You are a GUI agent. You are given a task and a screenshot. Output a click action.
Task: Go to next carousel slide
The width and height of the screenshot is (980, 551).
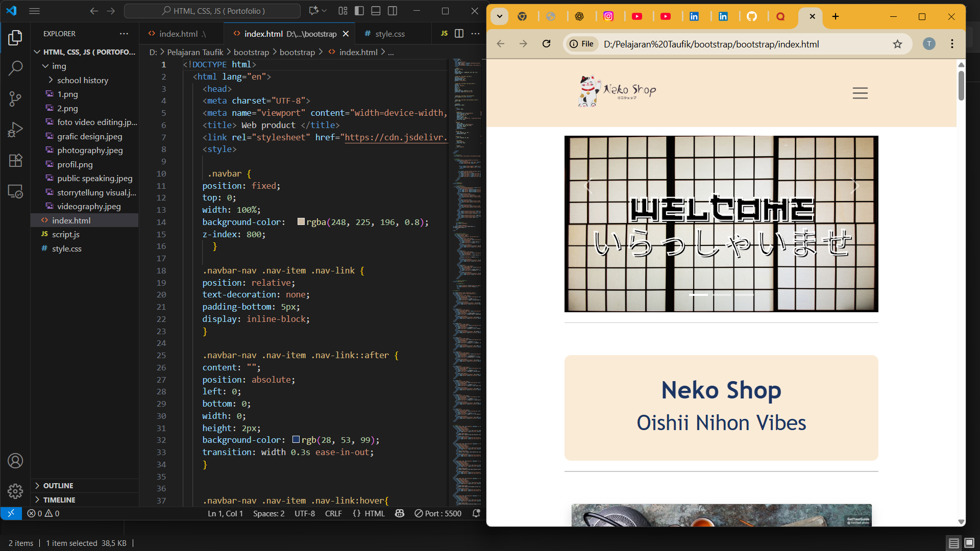pyautogui.click(x=856, y=186)
